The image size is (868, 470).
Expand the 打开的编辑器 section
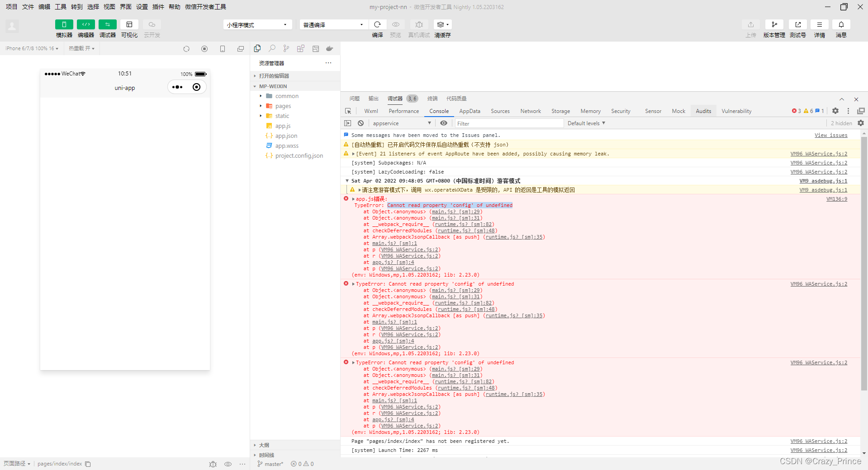pos(295,76)
